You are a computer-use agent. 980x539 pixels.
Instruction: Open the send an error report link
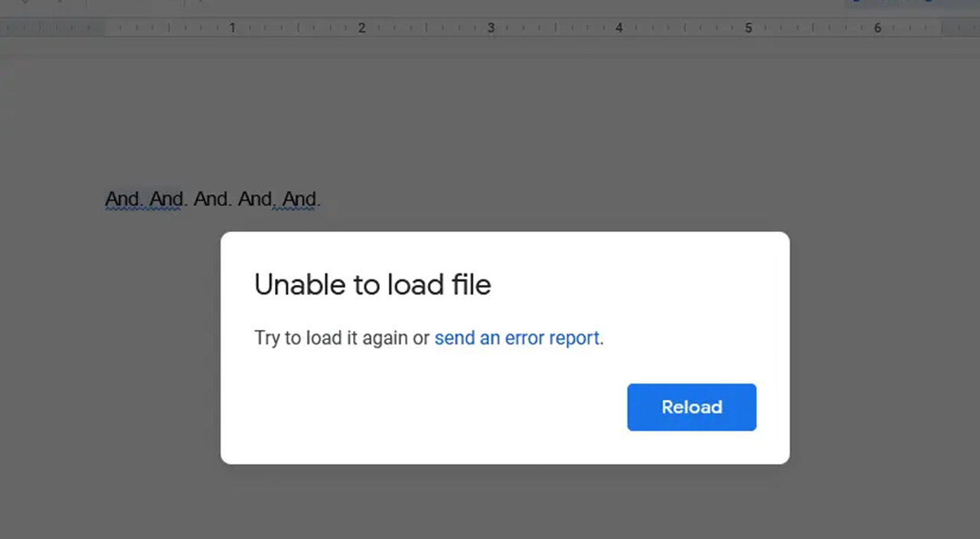[517, 338]
